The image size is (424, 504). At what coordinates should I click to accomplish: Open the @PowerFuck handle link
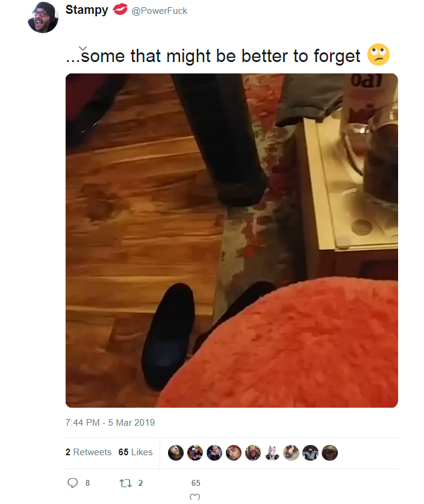tap(159, 11)
